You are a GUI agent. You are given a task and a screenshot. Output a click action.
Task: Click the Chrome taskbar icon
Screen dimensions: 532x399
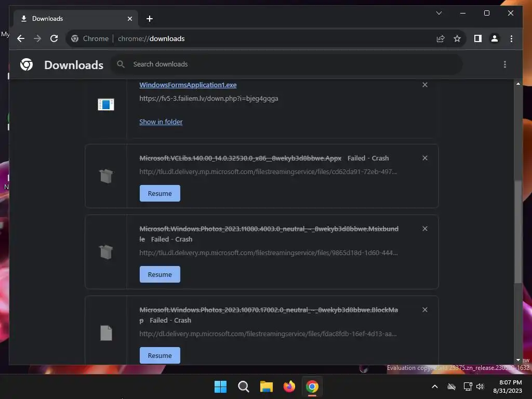pyautogui.click(x=312, y=387)
